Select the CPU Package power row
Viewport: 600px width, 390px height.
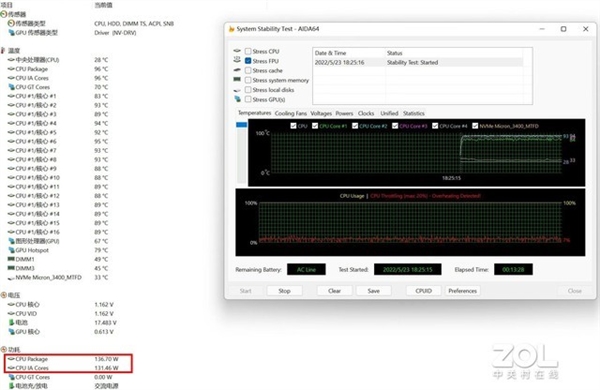(x=63, y=359)
